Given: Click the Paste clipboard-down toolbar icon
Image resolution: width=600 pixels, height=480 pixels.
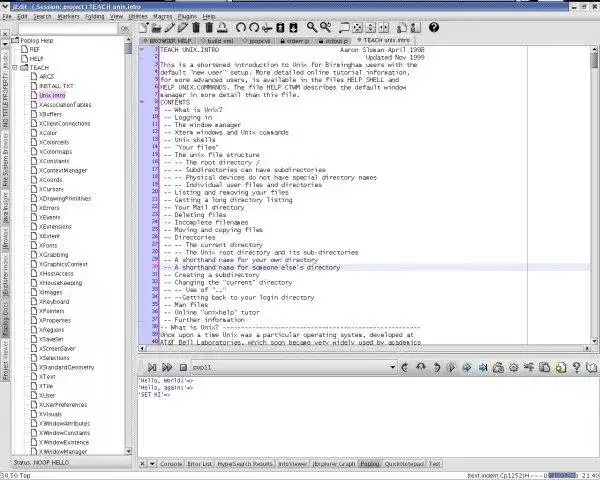Looking at the screenshot, I should coord(293,28).
